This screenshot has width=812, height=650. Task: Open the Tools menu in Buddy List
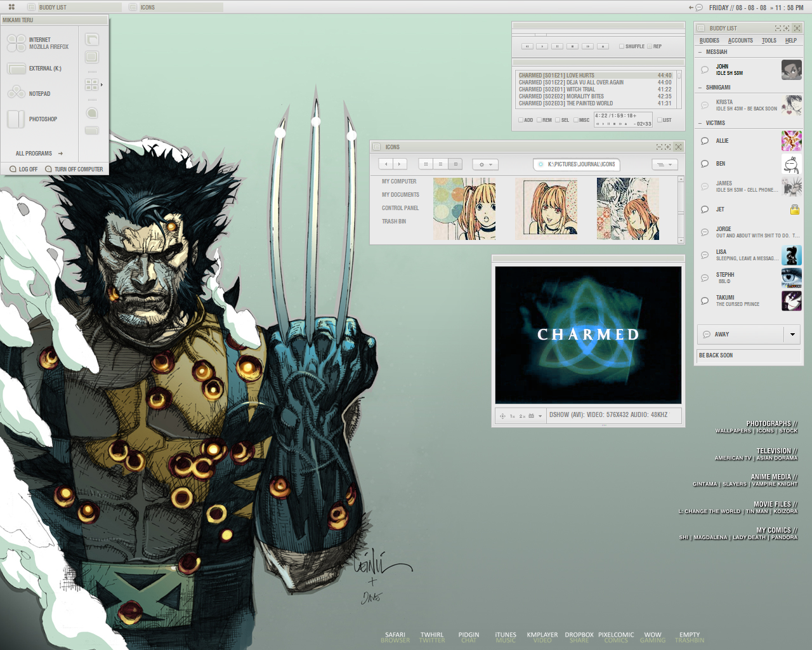(769, 41)
